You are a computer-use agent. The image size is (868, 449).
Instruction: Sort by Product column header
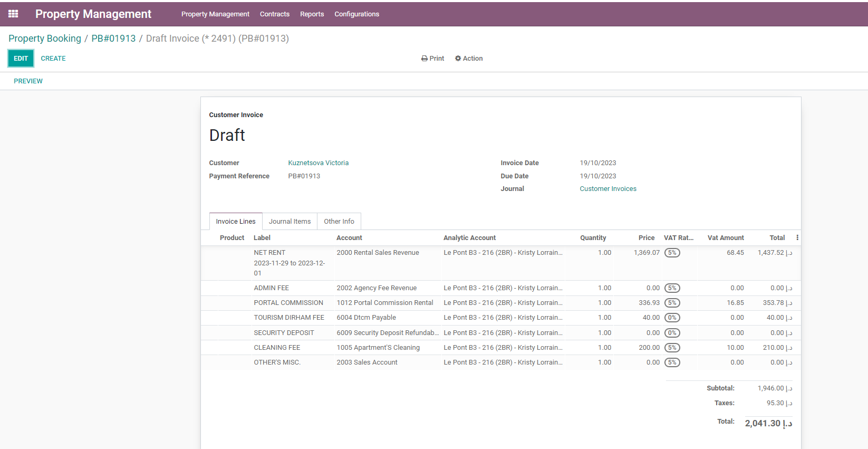click(x=232, y=238)
